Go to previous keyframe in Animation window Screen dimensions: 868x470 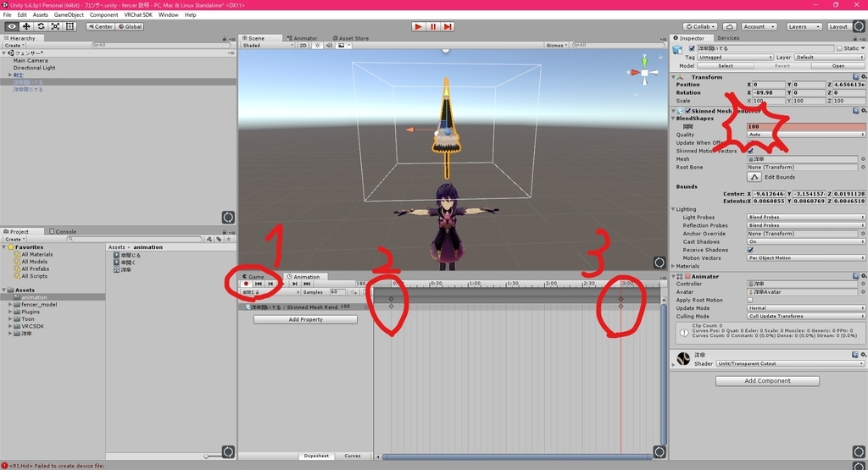270,284
